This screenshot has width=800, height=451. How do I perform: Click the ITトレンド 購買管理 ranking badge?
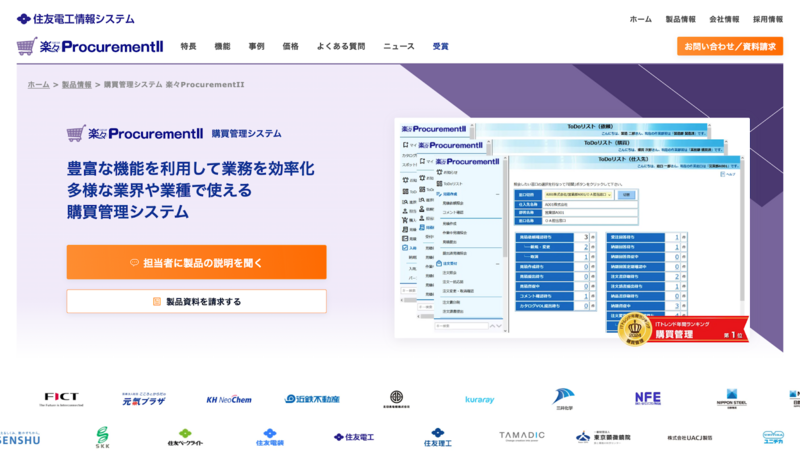tap(682, 330)
